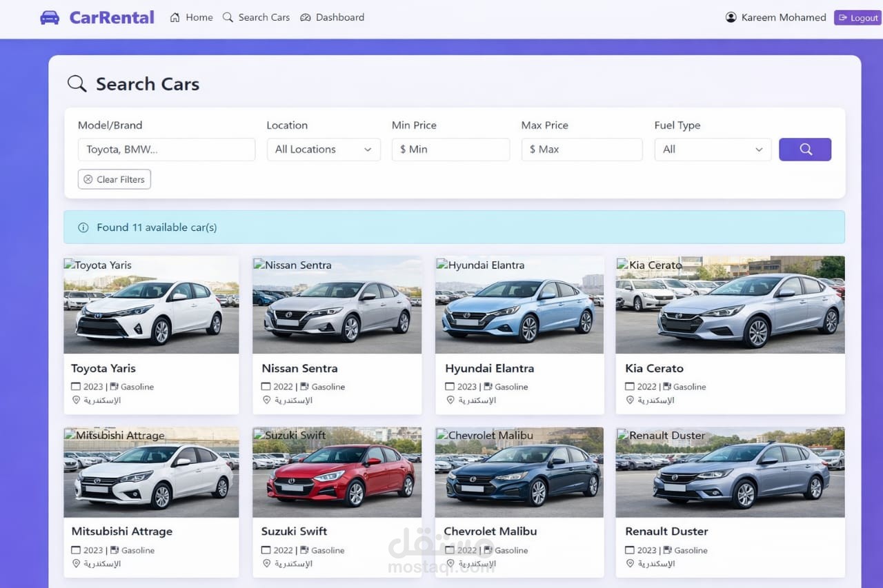883x588 pixels.
Task: Open the Fuel Type dropdown
Action: (x=712, y=149)
